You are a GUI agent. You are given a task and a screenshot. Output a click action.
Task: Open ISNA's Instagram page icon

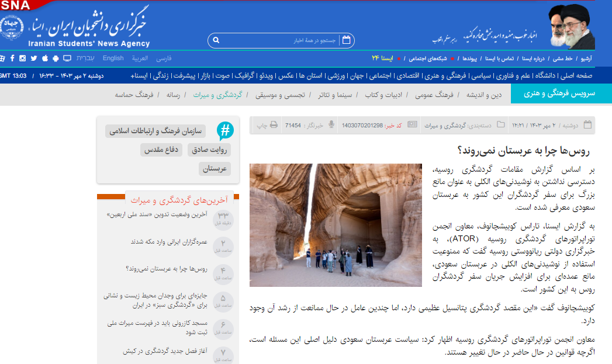[x=23, y=58]
